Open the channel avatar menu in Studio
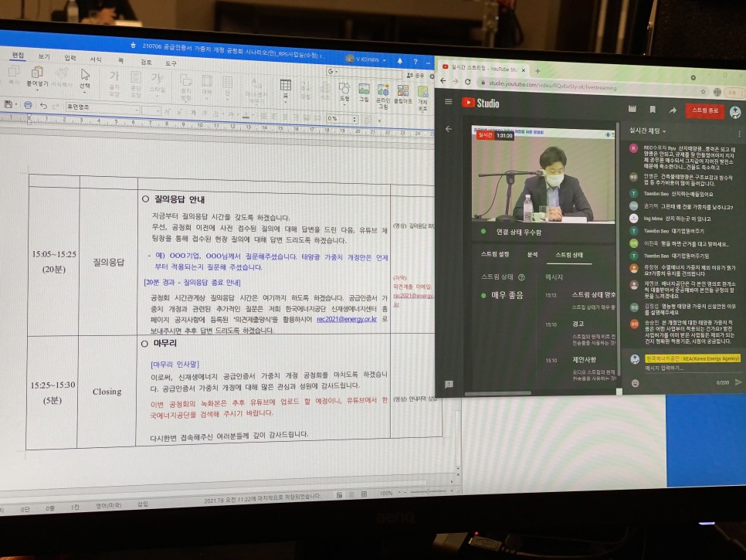This screenshot has width=746, height=560. click(x=735, y=112)
